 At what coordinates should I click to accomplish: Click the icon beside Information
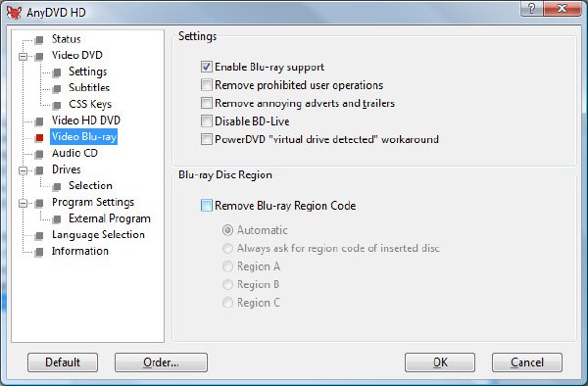39,252
